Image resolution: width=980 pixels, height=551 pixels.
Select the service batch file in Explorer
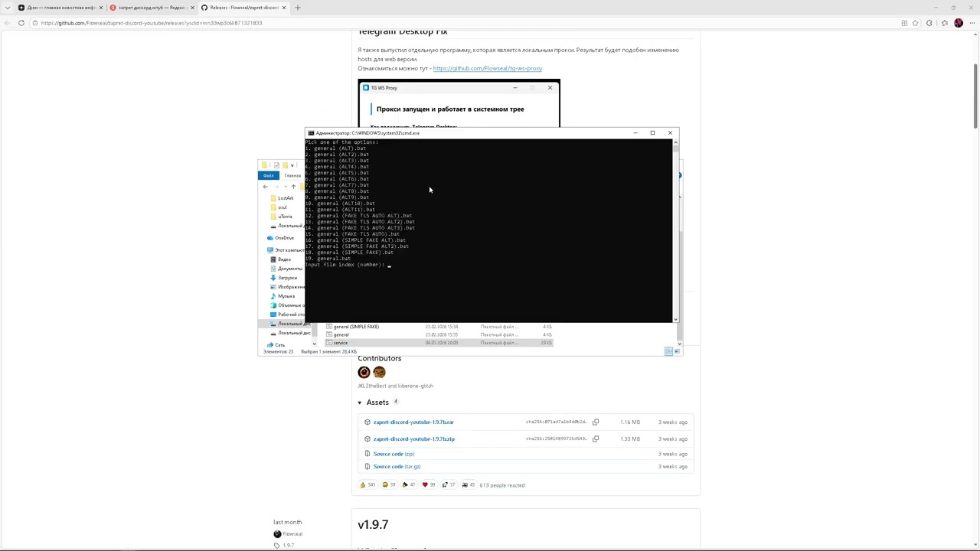click(x=439, y=343)
